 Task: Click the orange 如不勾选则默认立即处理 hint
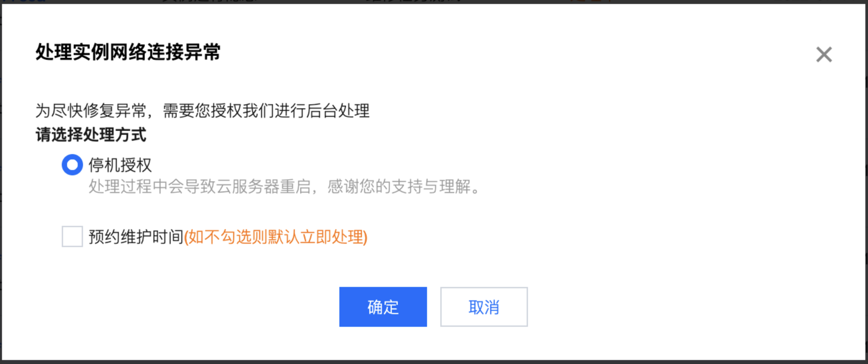coord(276,236)
